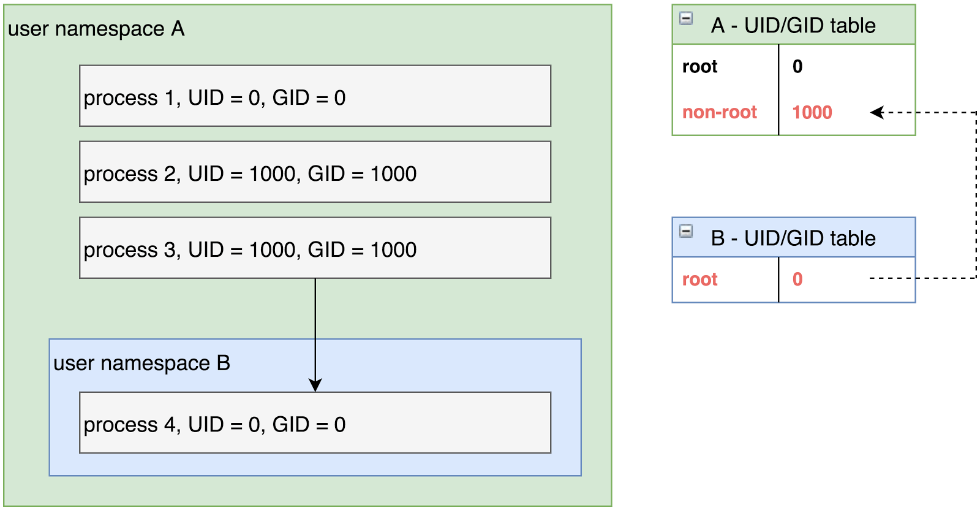Viewport: 980px width, 510px height.
Task: Click the 'user namespace B' label
Action: pos(141,363)
